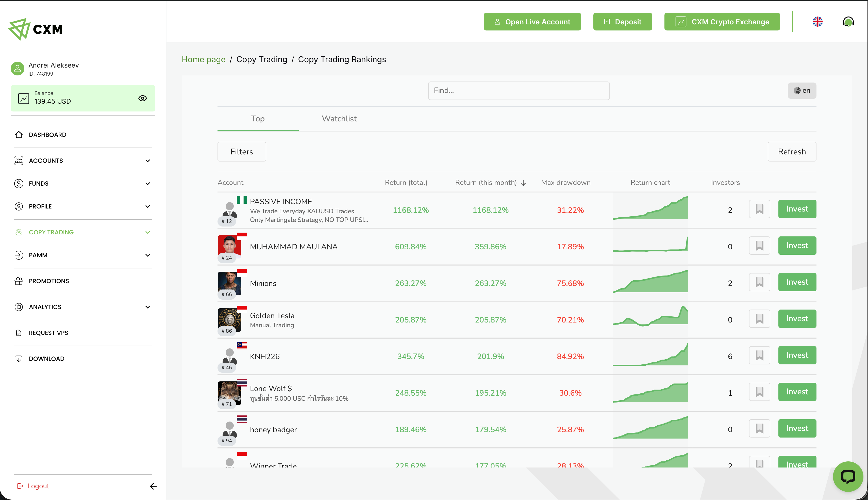Expand the Profile menu chevron
Image resolution: width=868 pixels, height=500 pixels.
[x=147, y=206]
